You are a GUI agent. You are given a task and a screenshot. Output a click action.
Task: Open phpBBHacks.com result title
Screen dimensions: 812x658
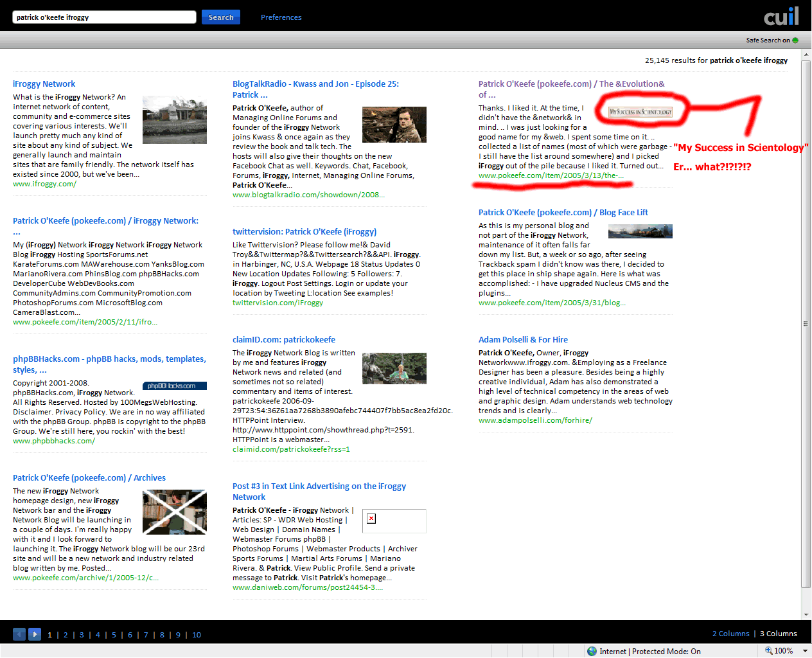[x=109, y=364]
